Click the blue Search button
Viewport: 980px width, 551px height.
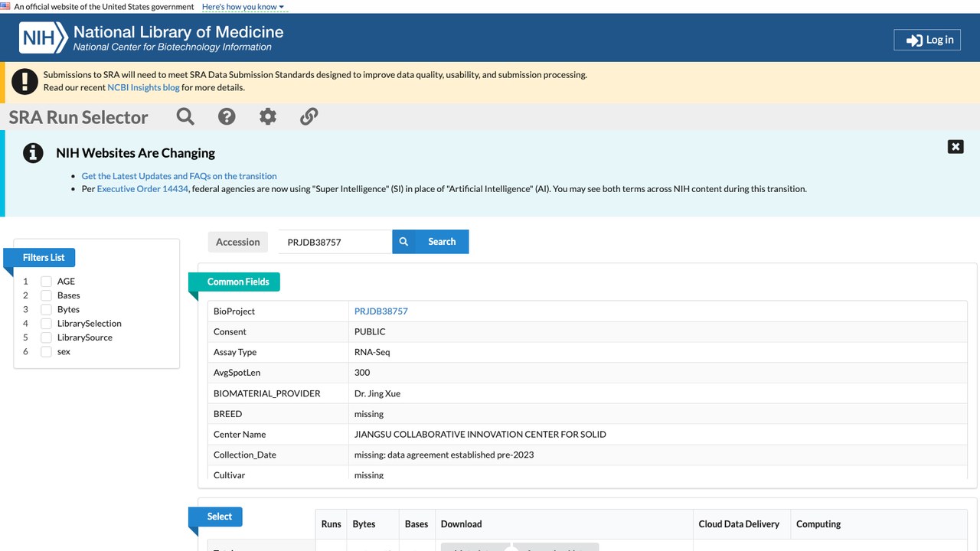pyautogui.click(x=430, y=242)
